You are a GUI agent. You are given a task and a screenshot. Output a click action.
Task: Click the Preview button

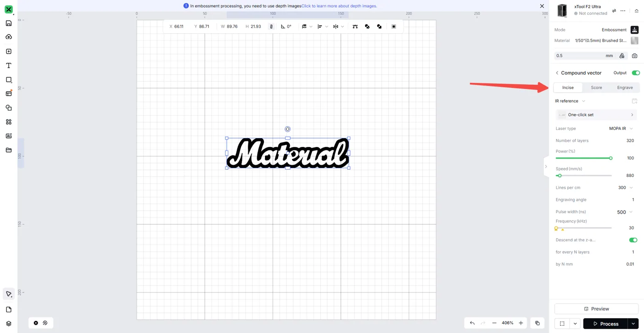(x=596, y=309)
